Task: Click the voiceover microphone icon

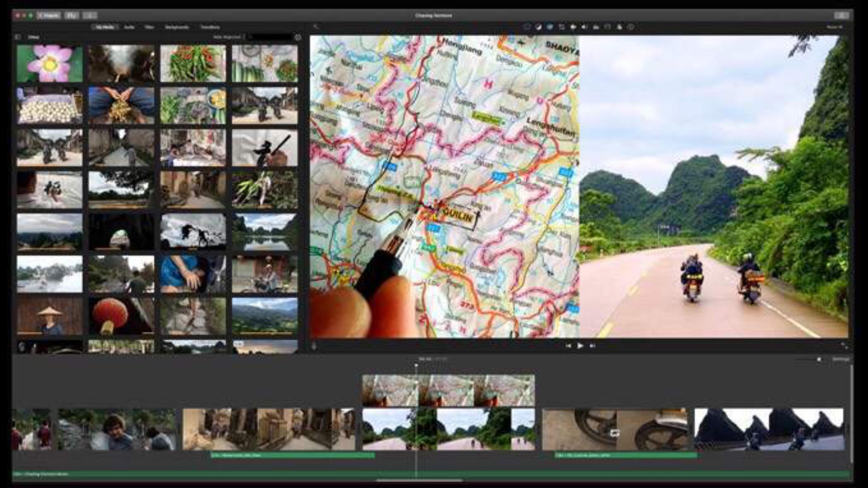Action: click(x=314, y=346)
